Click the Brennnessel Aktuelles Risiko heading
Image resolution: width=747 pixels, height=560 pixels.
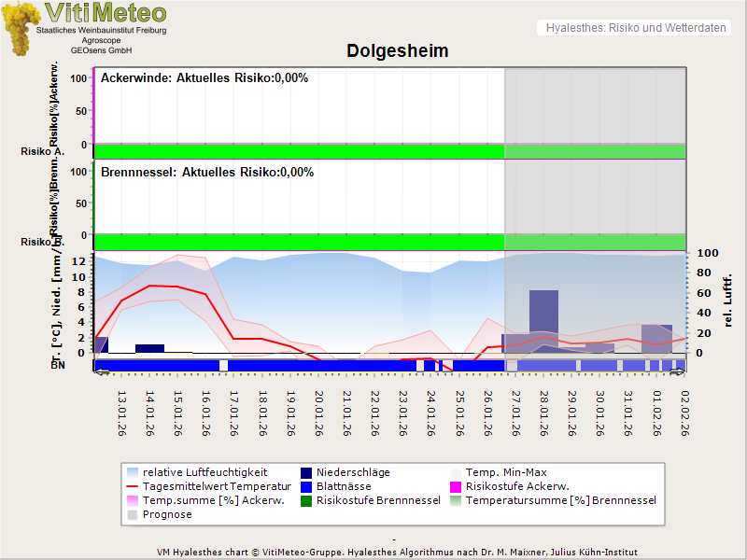point(207,173)
